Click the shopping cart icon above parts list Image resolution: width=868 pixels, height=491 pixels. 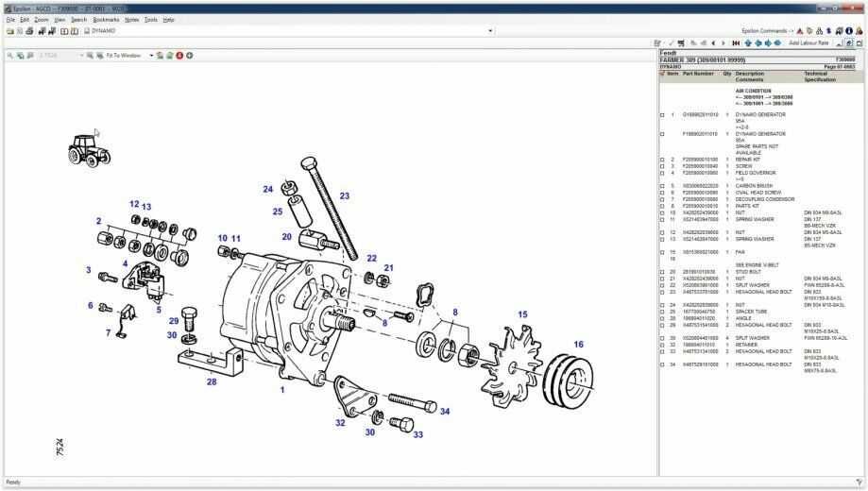coord(681,42)
